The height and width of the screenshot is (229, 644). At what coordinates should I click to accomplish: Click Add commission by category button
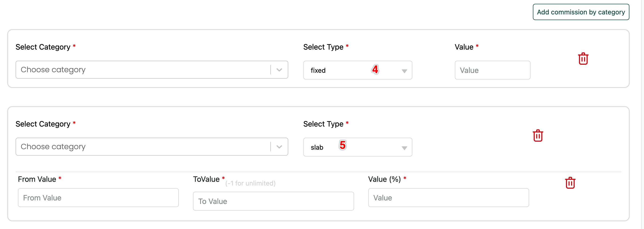[x=581, y=12]
